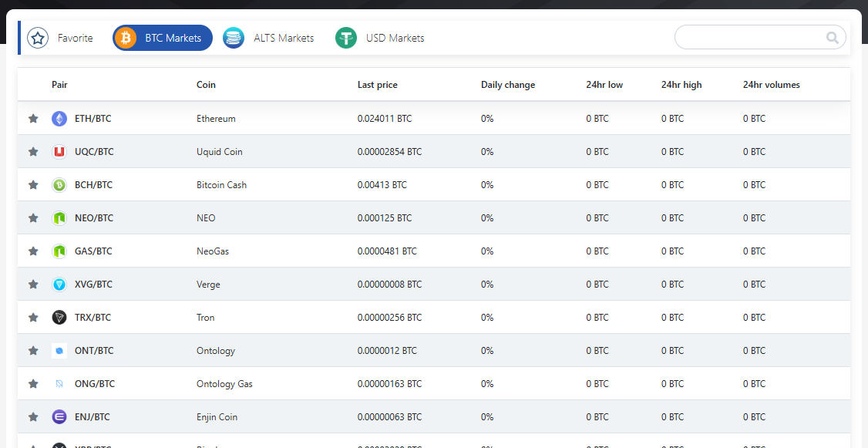The height and width of the screenshot is (448, 868).
Task: Click the Enjin Coin logo icon
Action: pos(59,417)
